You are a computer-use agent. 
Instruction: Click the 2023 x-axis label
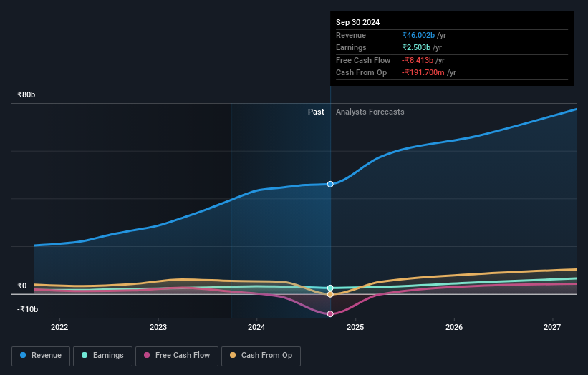coord(158,327)
